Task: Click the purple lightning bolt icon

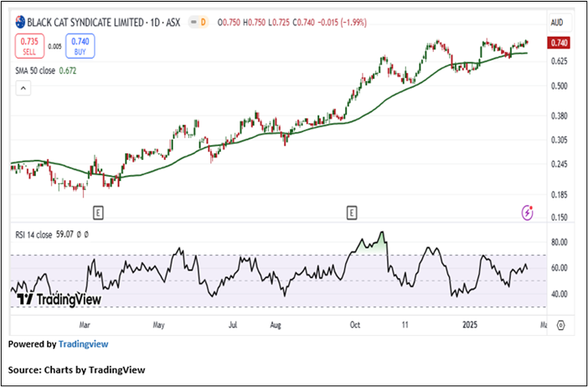Action: 527,212
